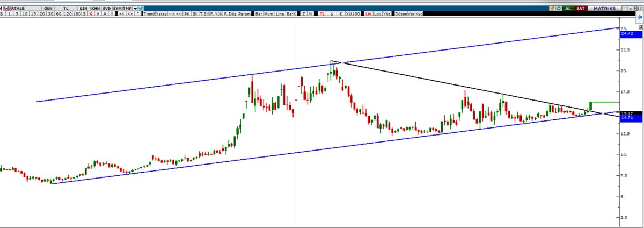Click the blue left arrow icon
The image size is (644, 228).
tap(639, 17)
